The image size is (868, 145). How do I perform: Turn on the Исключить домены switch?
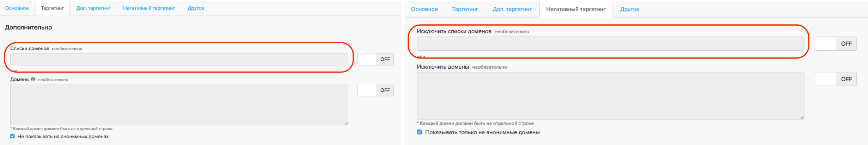tap(835, 79)
